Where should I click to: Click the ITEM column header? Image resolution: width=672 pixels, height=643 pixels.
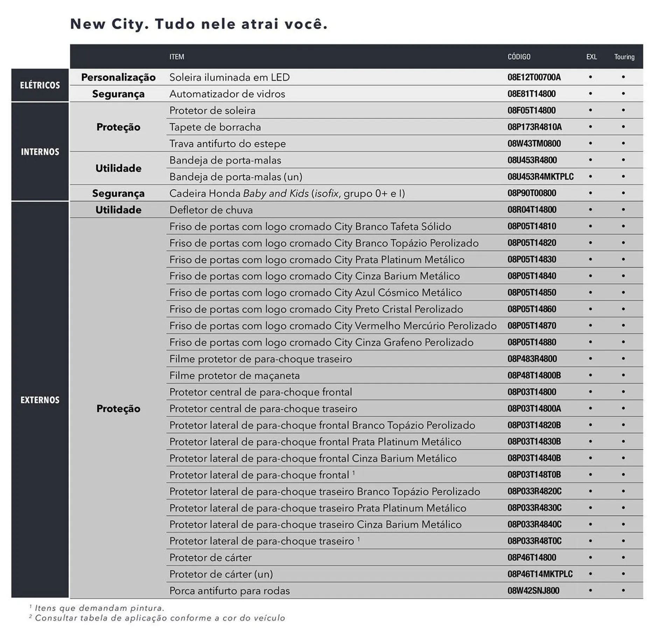pyautogui.click(x=177, y=57)
